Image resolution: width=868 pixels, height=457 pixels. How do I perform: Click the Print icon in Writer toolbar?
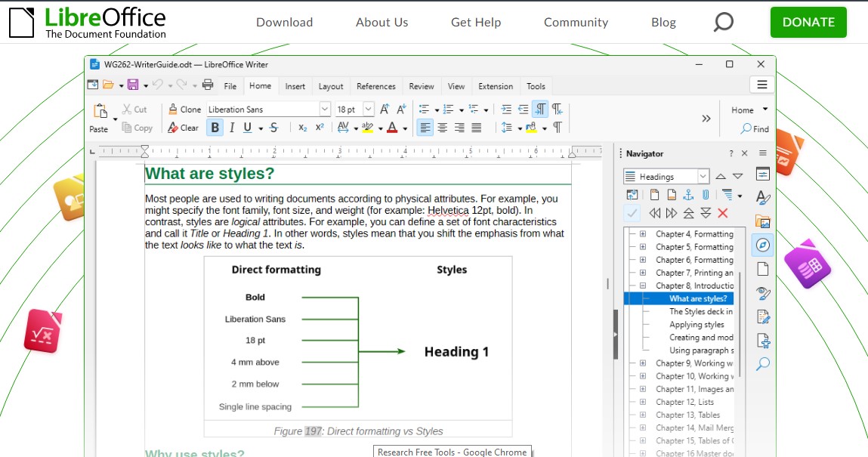[208, 85]
